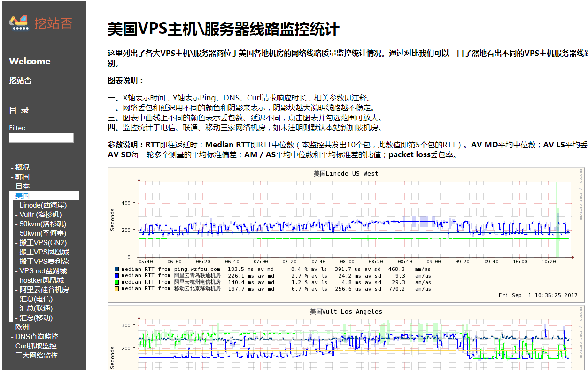Go to 50kvm(洛杉矶) entry
The width and height of the screenshot is (588, 370).
[x=43, y=224]
